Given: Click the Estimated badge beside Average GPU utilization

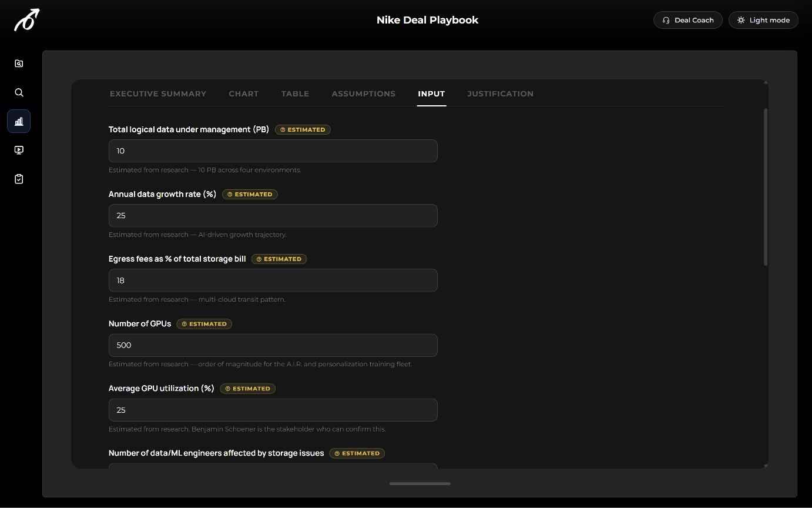Looking at the screenshot, I should (248, 389).
